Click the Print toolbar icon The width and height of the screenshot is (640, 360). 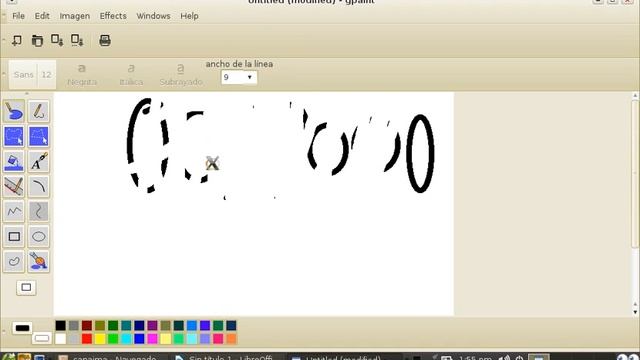(105, 40)
